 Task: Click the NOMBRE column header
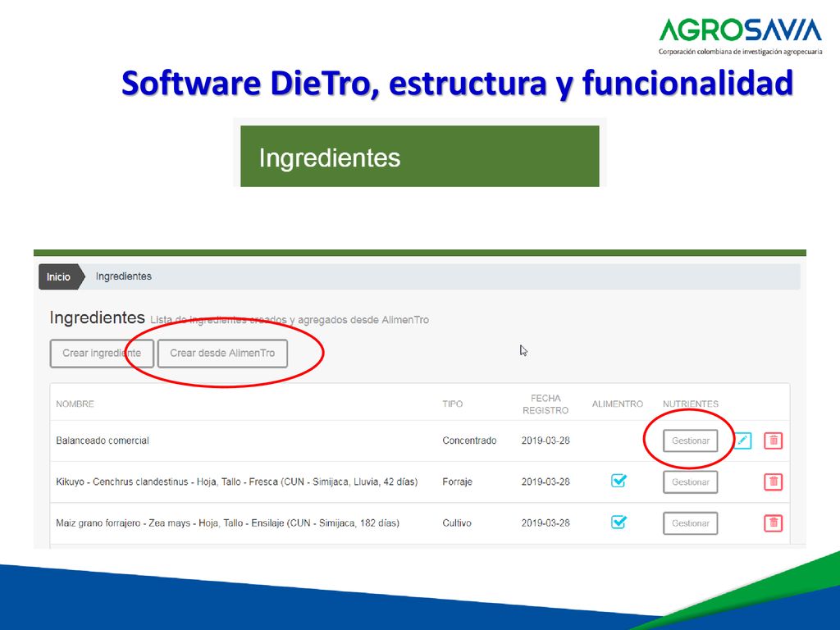[75, 404]
